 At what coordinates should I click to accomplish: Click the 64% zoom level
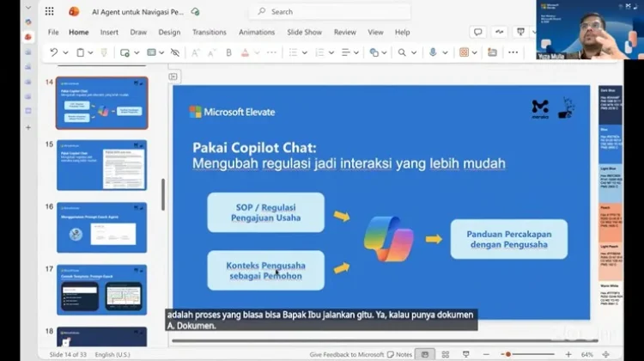(x=587, y=354)
